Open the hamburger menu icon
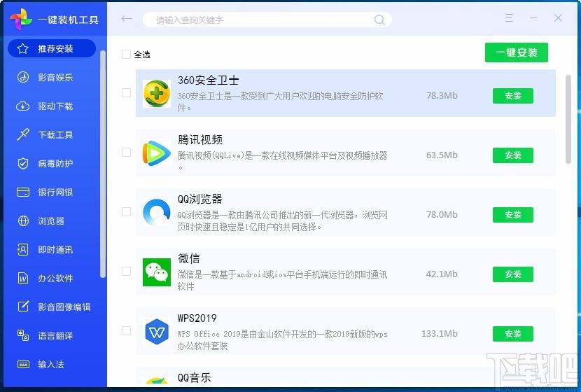The image size is (581, 392). click(510, 17)
